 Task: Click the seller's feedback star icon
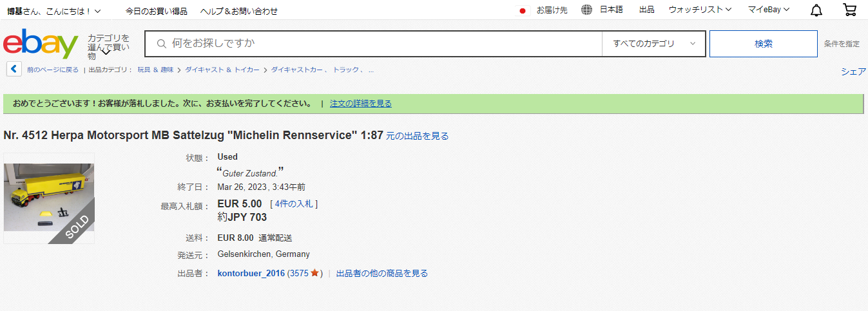point(314,273)
